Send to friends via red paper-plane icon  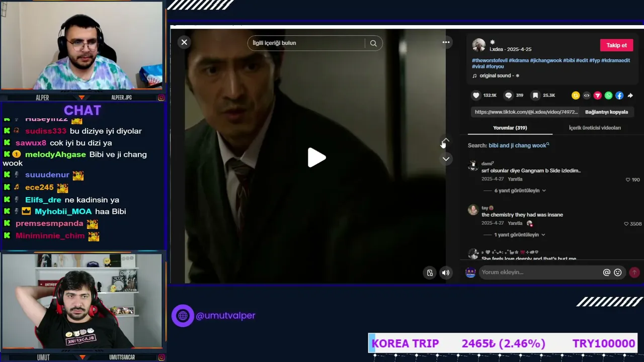(598, 96)
